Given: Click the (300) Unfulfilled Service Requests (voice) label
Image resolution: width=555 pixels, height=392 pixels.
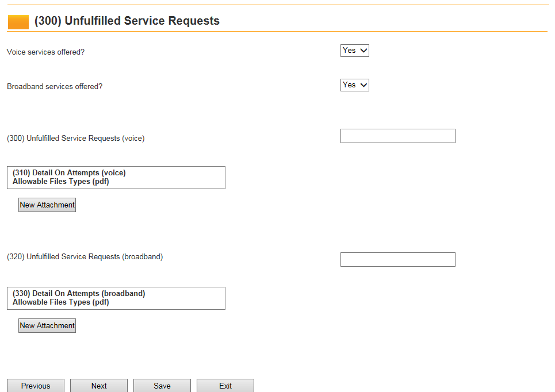Looking at the screenshot, I should [76, 139].
